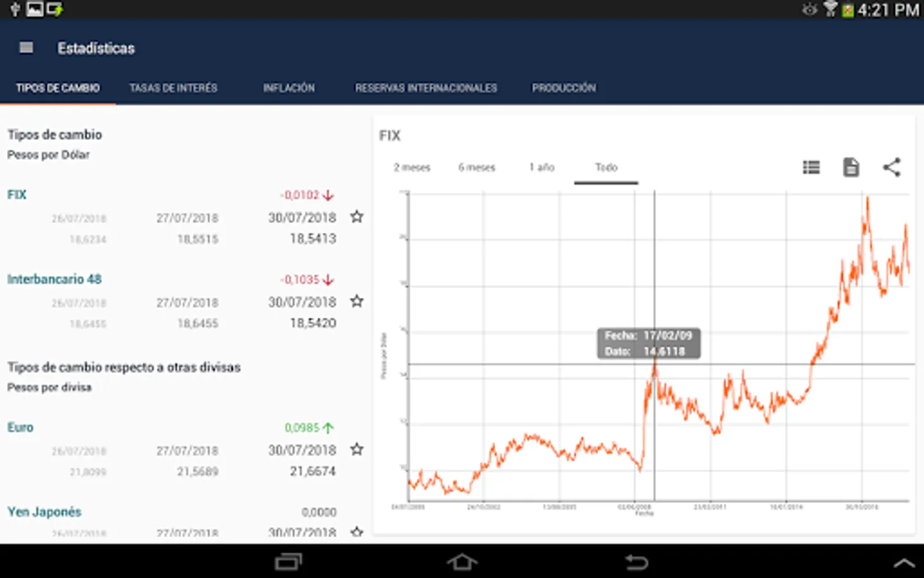The width and height of the screenshot is (924, 578).
Task: Tap the battery status icon
Action: click(848, 10)
